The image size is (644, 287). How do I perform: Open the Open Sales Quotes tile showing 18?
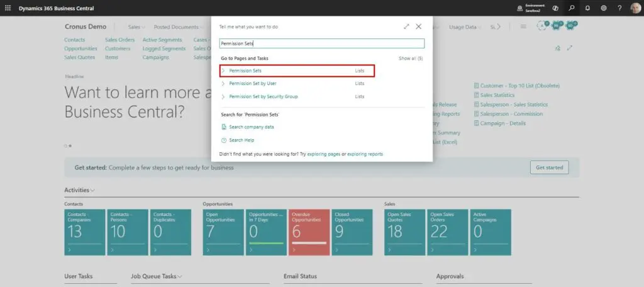click(x=404, y=232)
